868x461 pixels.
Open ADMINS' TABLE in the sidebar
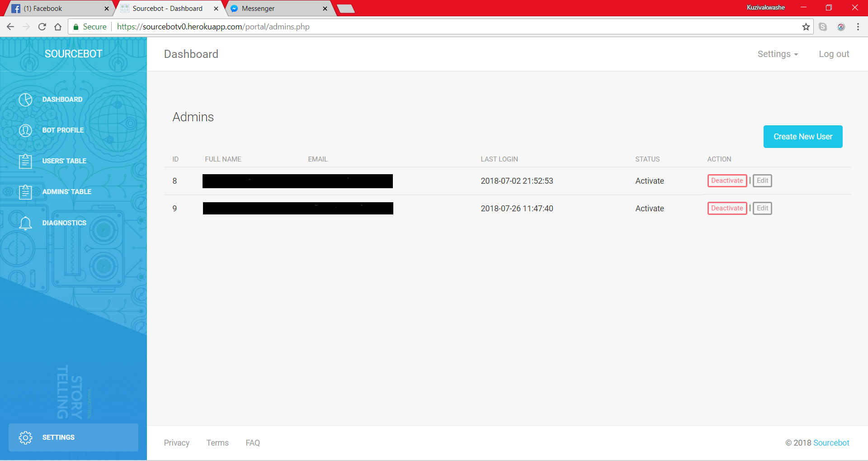[67, 192]
